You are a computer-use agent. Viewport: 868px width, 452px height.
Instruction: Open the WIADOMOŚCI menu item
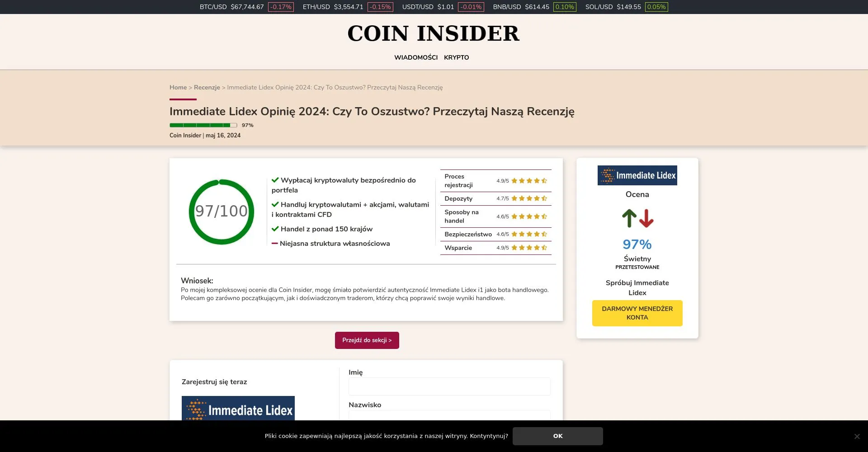click(416, 57)
